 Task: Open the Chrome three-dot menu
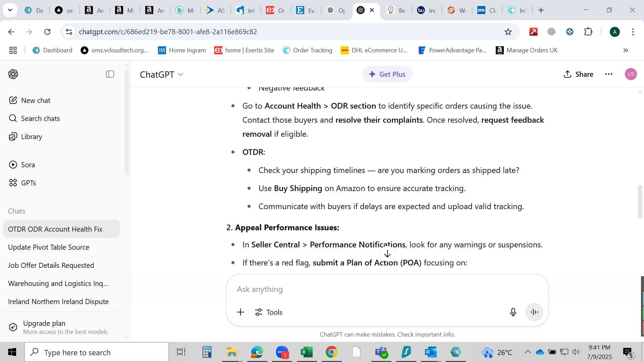pos(633,32)
